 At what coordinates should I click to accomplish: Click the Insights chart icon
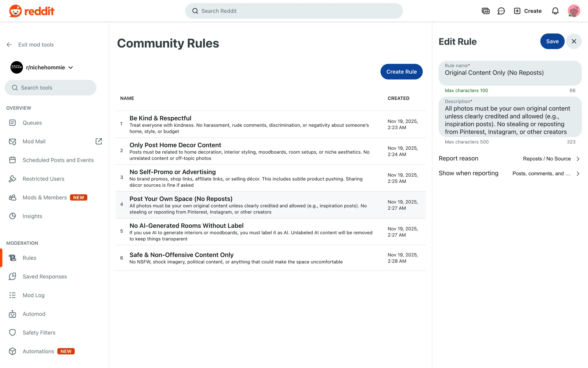point(13,216)
